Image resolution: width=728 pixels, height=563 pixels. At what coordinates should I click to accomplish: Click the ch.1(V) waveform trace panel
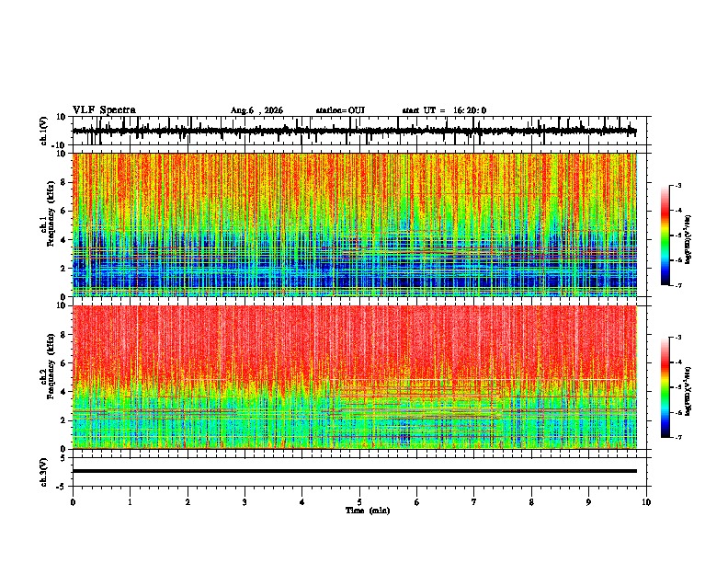pos(361,131)
